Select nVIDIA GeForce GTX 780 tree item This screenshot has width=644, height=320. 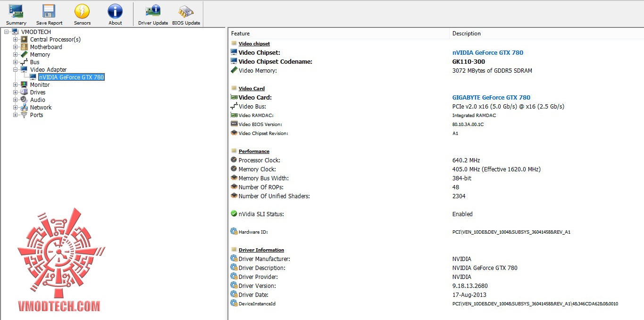tap(71, 77)
